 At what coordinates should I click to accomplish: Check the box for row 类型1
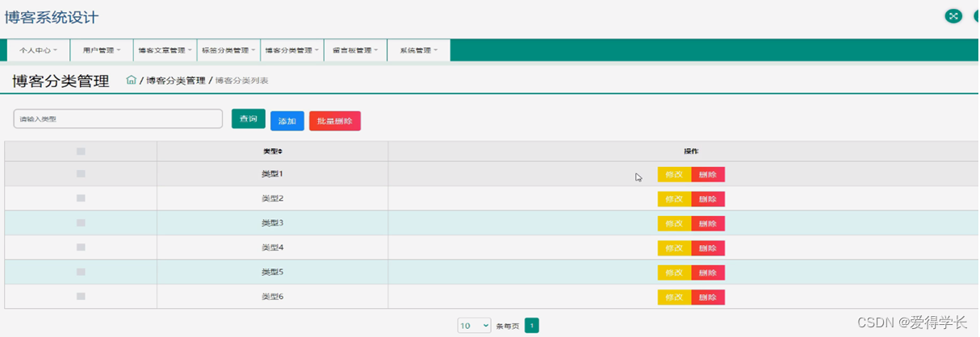[x=81, y=173]
